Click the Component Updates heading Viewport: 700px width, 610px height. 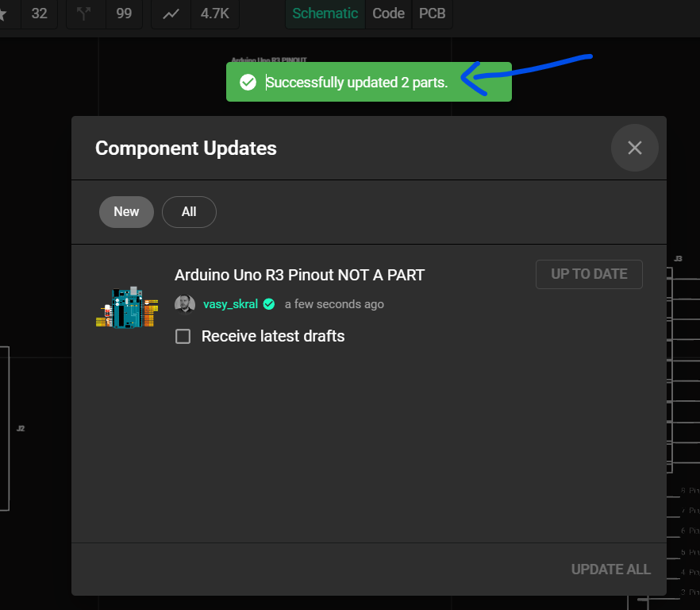(186, 148)
